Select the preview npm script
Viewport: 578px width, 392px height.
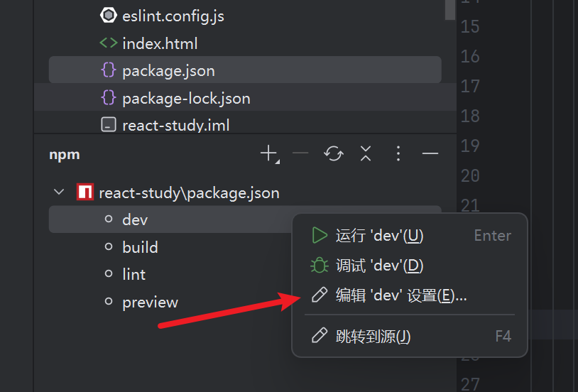click(x=150, y=303)
